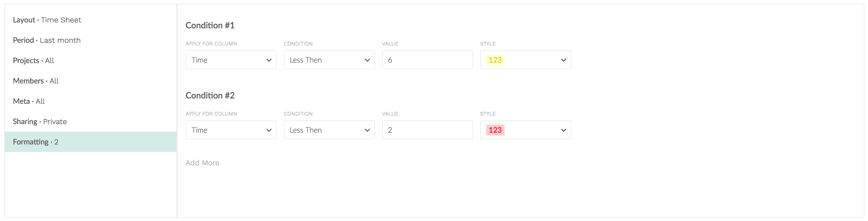
Task: Open the Layout Time Sheet section
Action: coord(47,20)
